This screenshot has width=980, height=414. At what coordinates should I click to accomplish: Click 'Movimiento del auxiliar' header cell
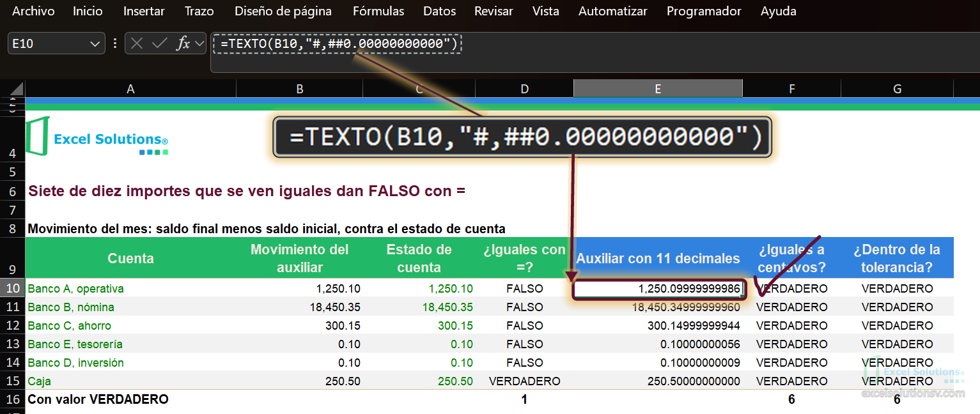pos(299,258)
